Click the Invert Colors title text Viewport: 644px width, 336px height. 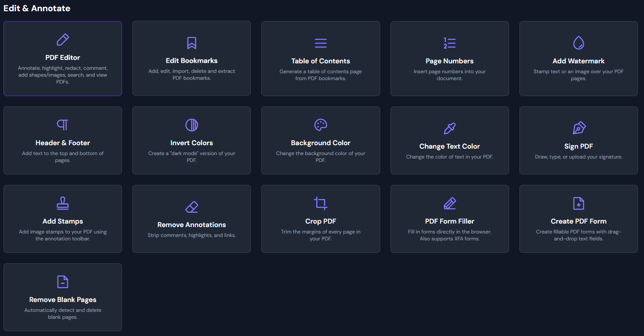(x=191, y=143)
